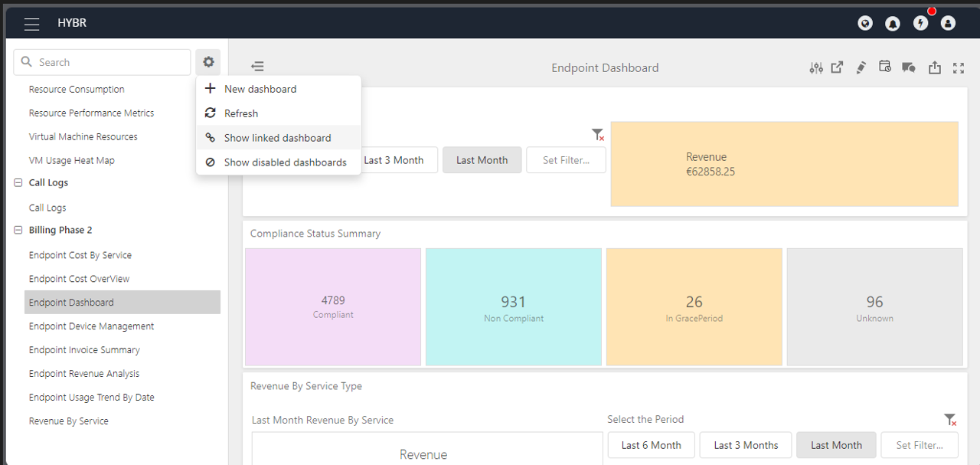Select top Last 3 Month button
Image resolution: width=980 pixels, height=465 pixels.
[394, 160]
